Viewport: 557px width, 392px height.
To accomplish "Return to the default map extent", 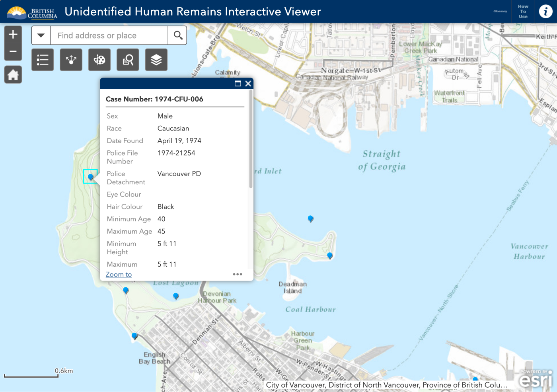I will tap(13, 74).
